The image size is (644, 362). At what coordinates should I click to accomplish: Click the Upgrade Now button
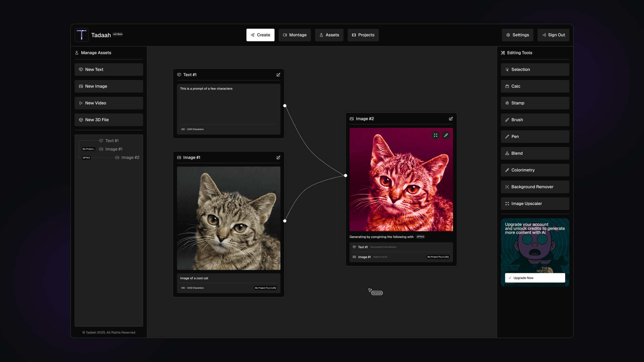(535, 278)
